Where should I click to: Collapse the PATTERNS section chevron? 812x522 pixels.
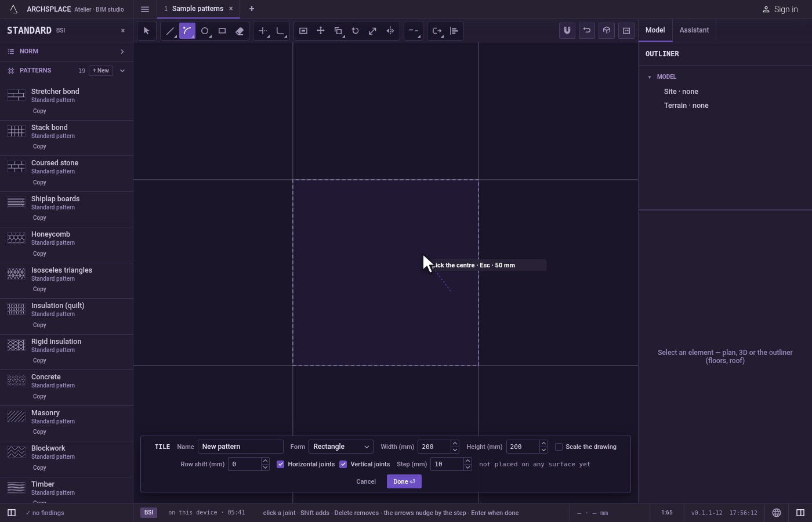tap(122, 71)
